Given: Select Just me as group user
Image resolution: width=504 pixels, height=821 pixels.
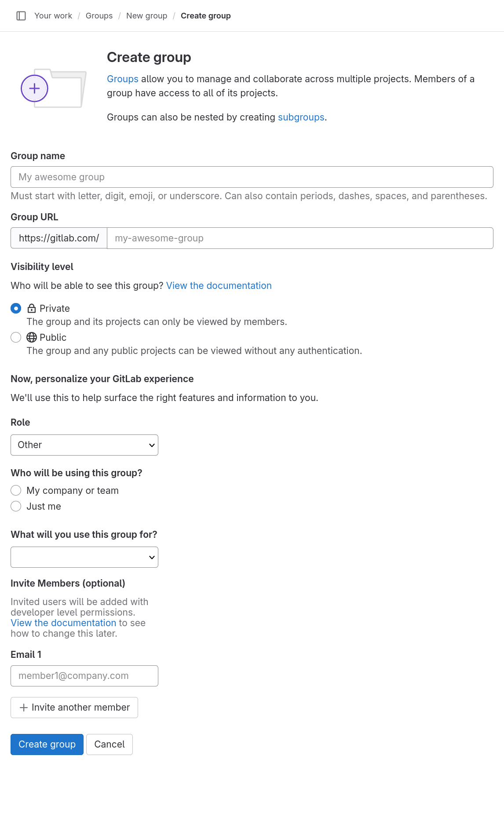Looking at the screenshot, I should [16, 506].
